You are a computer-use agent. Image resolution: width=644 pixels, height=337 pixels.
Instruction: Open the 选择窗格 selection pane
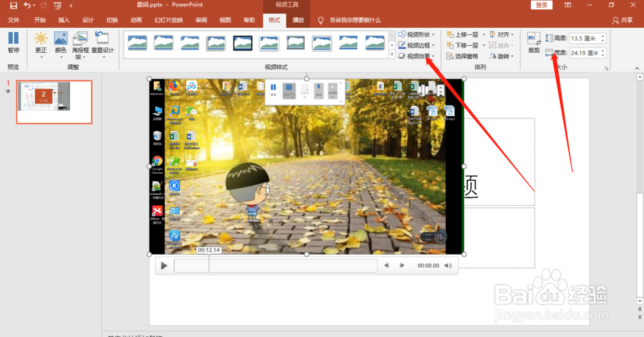[462, 56]
